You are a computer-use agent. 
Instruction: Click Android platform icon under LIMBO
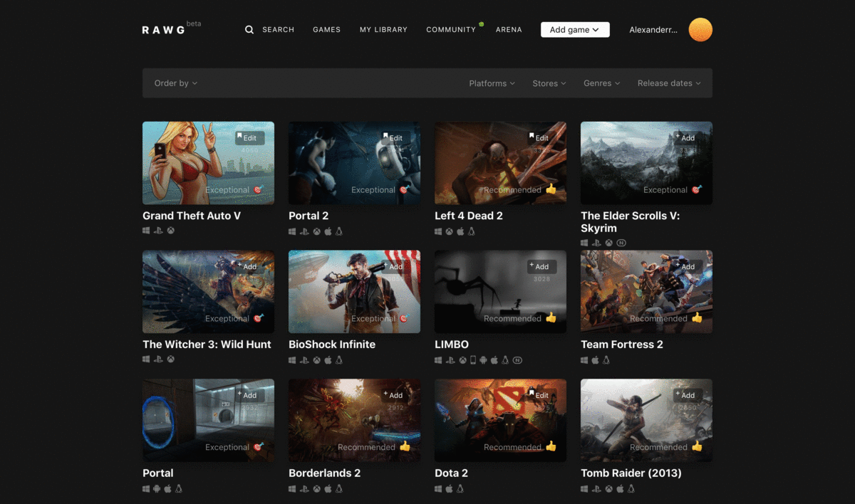[x=483, y=360]
